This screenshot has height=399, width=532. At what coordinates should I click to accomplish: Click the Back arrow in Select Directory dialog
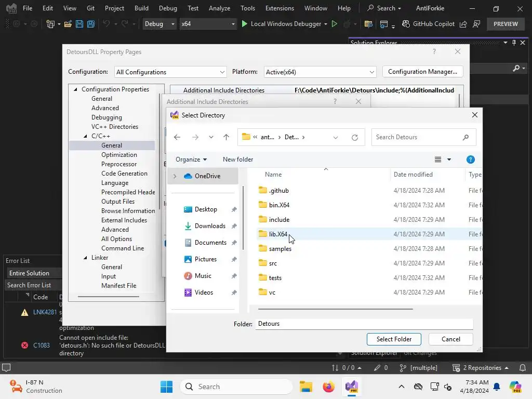(x=177, y=137)
